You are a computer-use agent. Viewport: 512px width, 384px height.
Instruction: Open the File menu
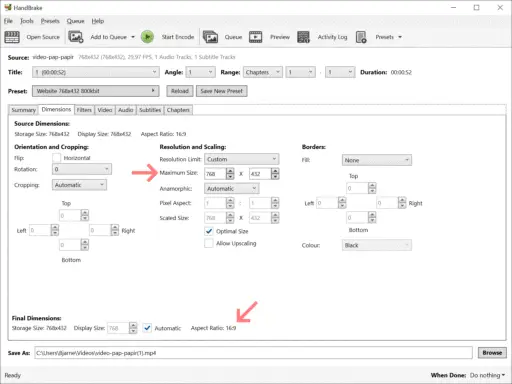pyautogui.click(x=8, y=21)
